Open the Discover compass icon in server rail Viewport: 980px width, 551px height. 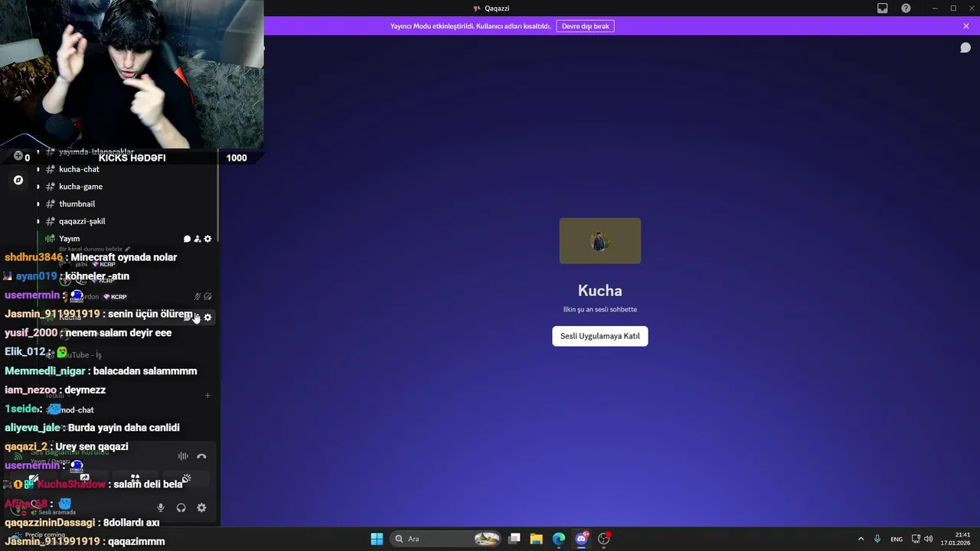(18, 181)
